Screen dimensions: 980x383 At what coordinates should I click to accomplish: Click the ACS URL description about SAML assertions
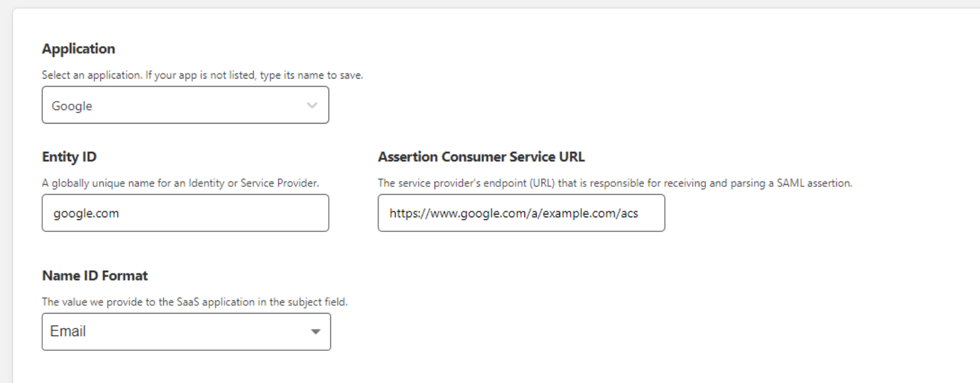pos(614,183)
